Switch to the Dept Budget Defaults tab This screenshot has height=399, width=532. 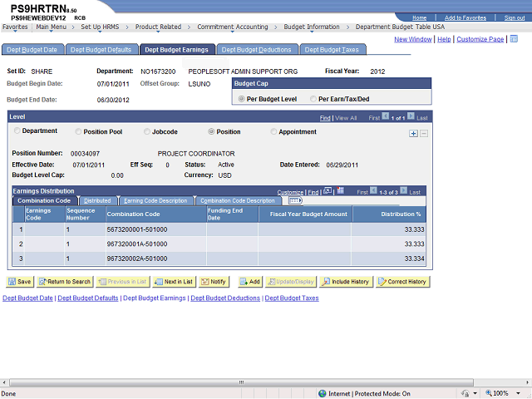click(x=101, y=50)
